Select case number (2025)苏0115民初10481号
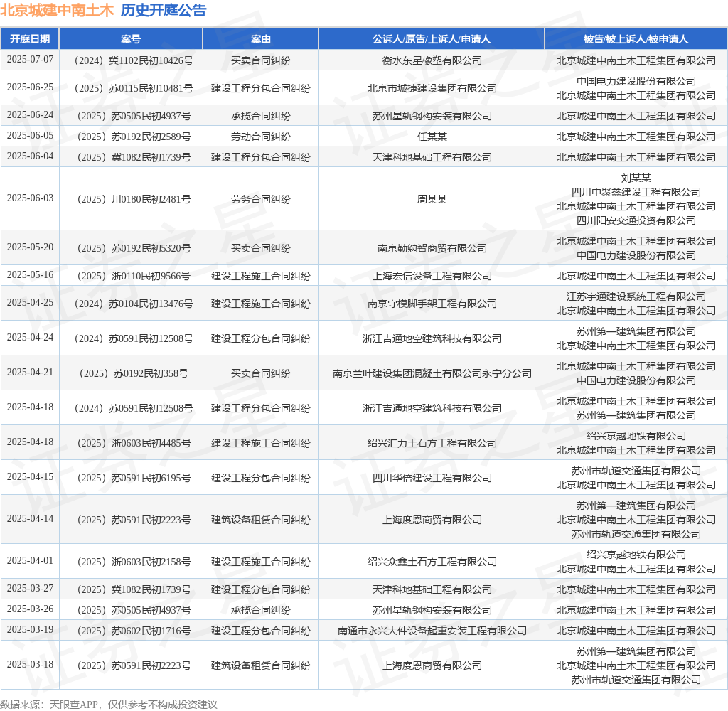 134,88
